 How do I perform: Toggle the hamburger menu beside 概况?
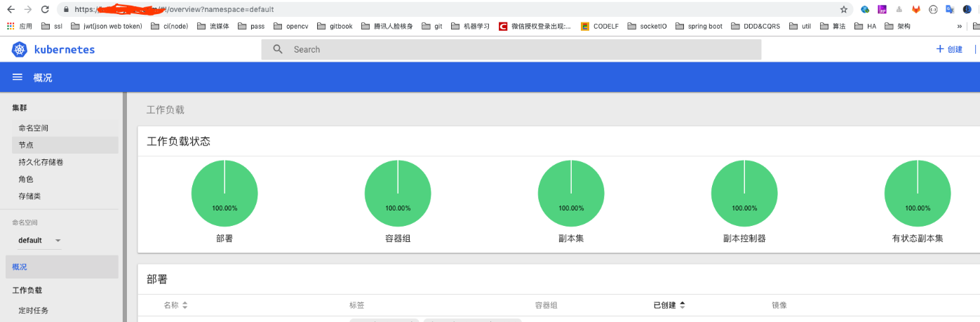[18, 77]
